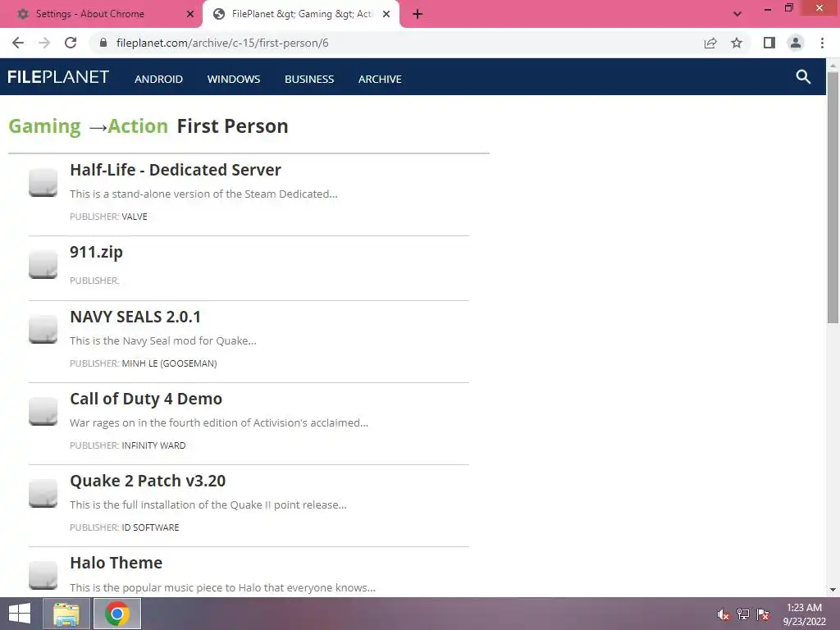Viewport: 840px width, 630px height.
Task: Open Chrome three-dot menu
Action: (x=822, y=43)
